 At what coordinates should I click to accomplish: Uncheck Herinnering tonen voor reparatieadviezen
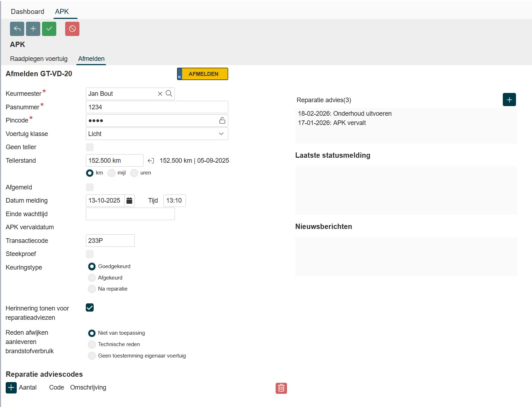coord(90,308)
